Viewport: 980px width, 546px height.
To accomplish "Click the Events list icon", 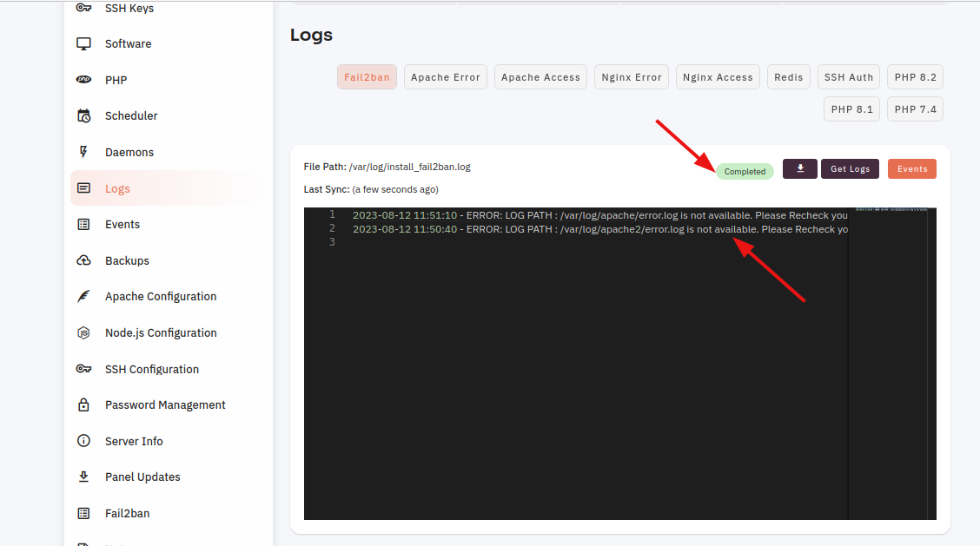I will [83, 224].
